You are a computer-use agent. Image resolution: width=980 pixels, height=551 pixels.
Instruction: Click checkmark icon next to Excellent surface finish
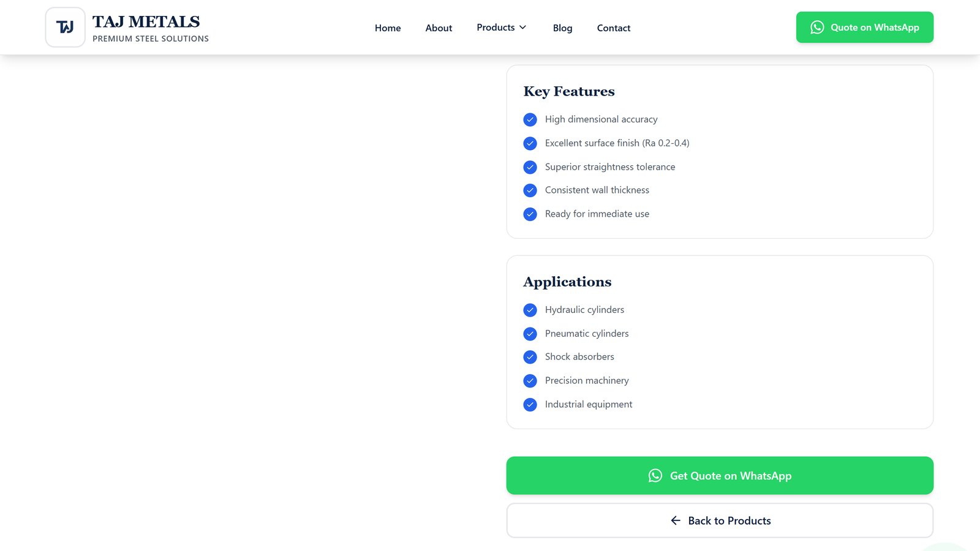530,143
